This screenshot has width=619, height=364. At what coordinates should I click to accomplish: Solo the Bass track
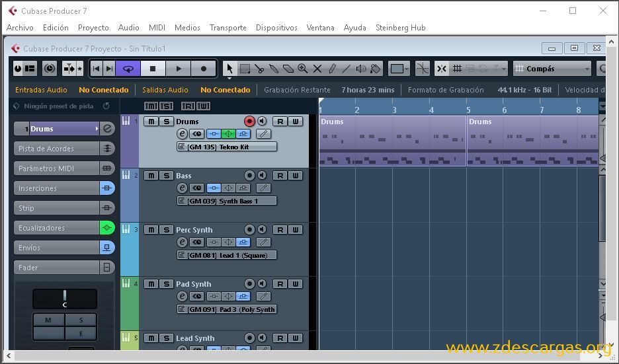[167, 176]
